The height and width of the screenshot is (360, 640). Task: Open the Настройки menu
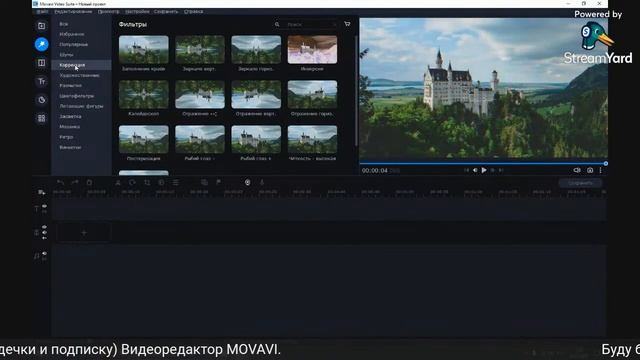pyautogui.click(x=137, y=12)
